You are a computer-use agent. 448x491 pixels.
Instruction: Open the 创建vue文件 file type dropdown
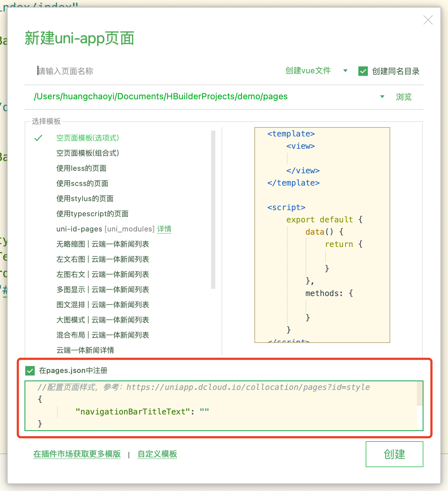click(x=316, y=71)
